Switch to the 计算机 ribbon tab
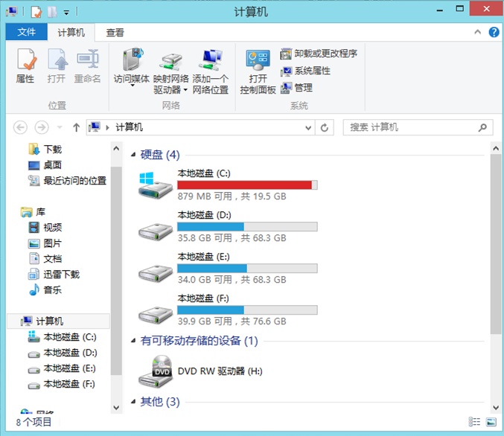Viewport: 504px width, 436px height. click(71, 32)
